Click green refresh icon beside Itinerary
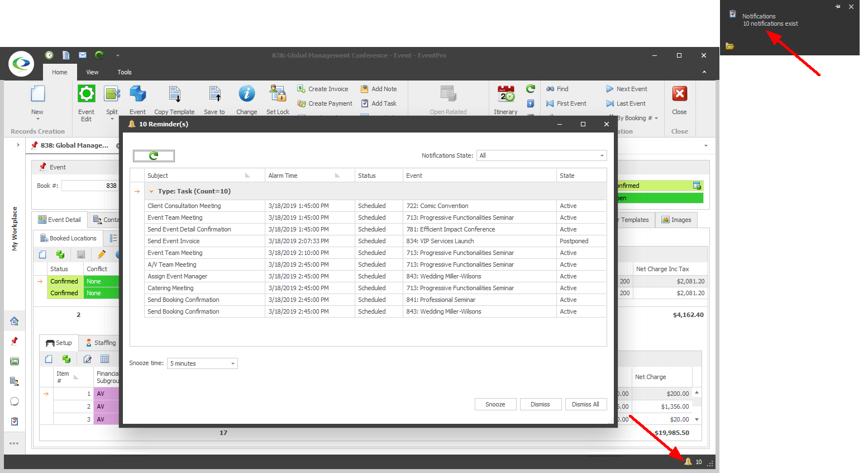The height and width of the screenshot is (473, 868). coord(531,89)
